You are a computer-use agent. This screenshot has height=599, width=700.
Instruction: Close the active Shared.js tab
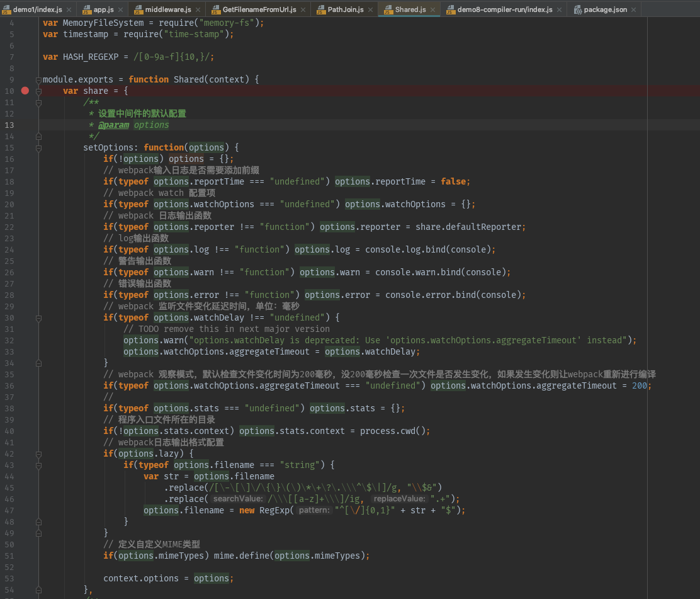(432, 9)
